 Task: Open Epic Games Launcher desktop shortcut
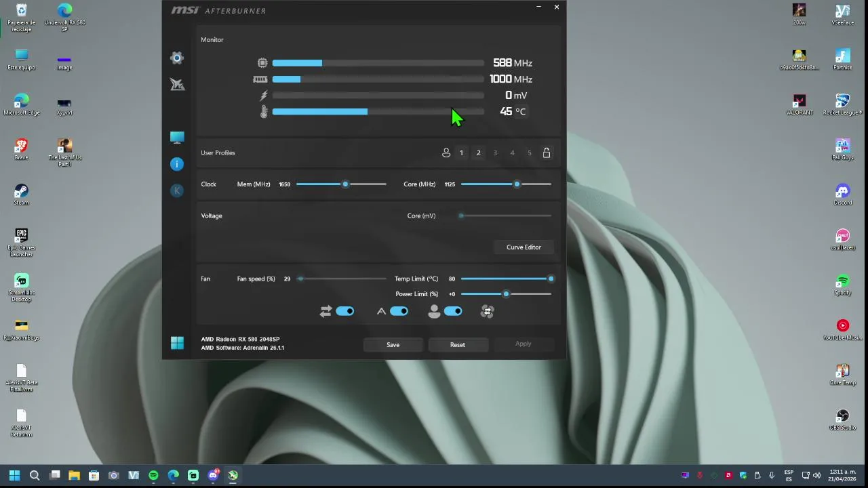[21, 243]
